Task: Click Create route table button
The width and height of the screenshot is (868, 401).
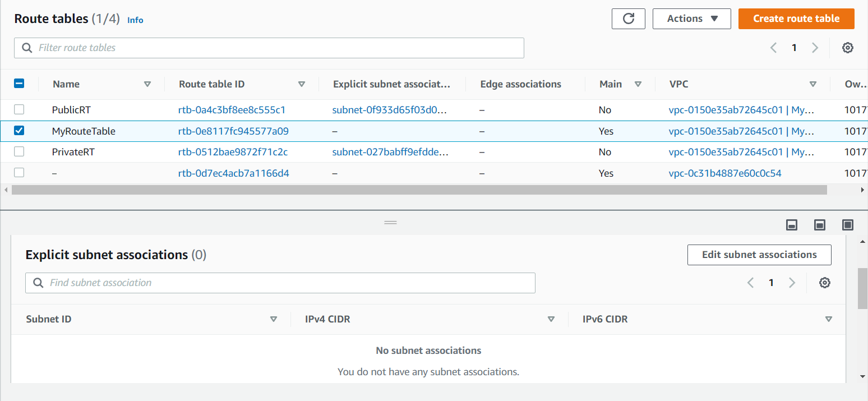Action: coord(796,19)
